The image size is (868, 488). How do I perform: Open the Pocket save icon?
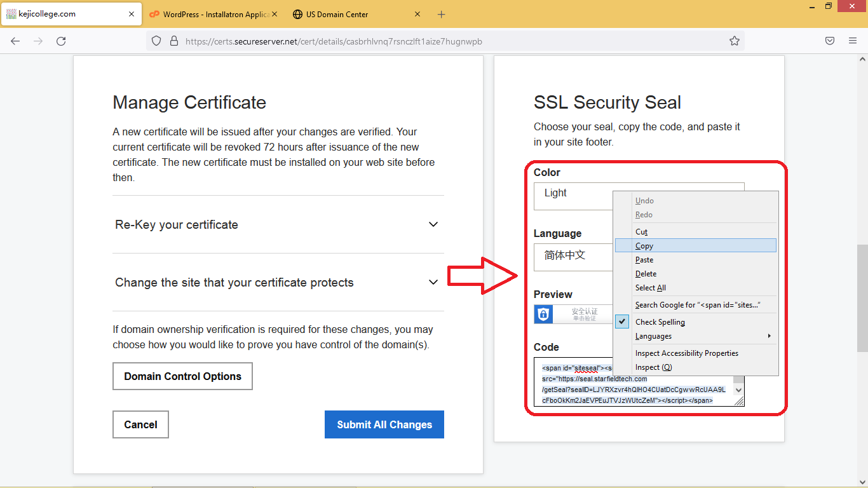830,41
